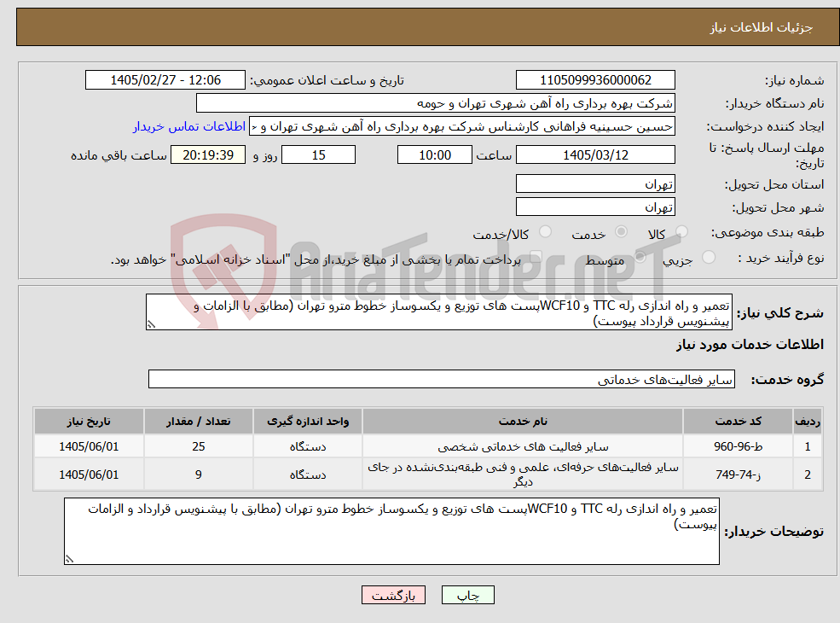Click the remaining days field 15

tap(318, 155)
